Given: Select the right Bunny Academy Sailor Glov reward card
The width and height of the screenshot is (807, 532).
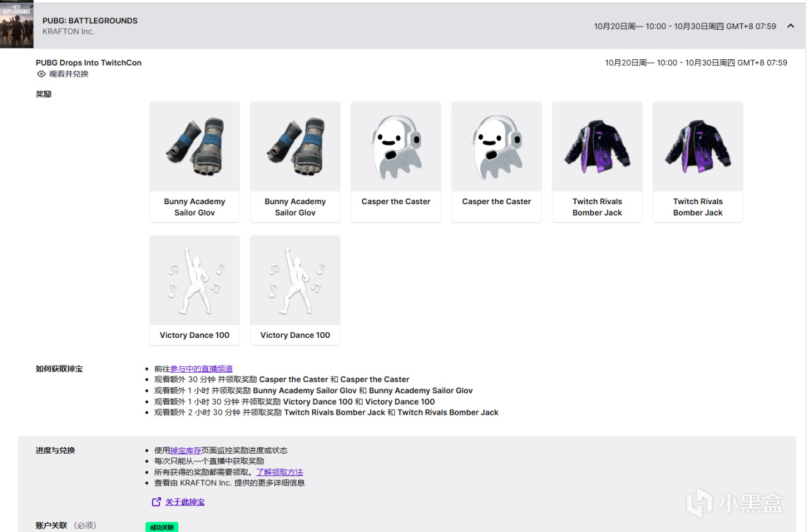Looking at the screenshot, I should (295, 162).
